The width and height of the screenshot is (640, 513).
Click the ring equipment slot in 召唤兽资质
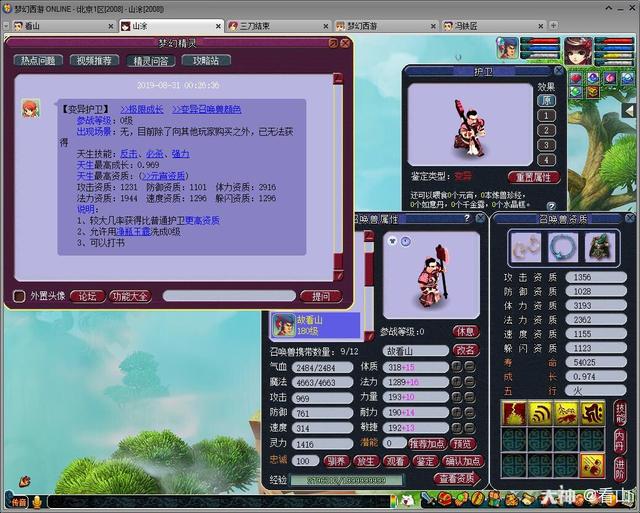tap(526, 247)
